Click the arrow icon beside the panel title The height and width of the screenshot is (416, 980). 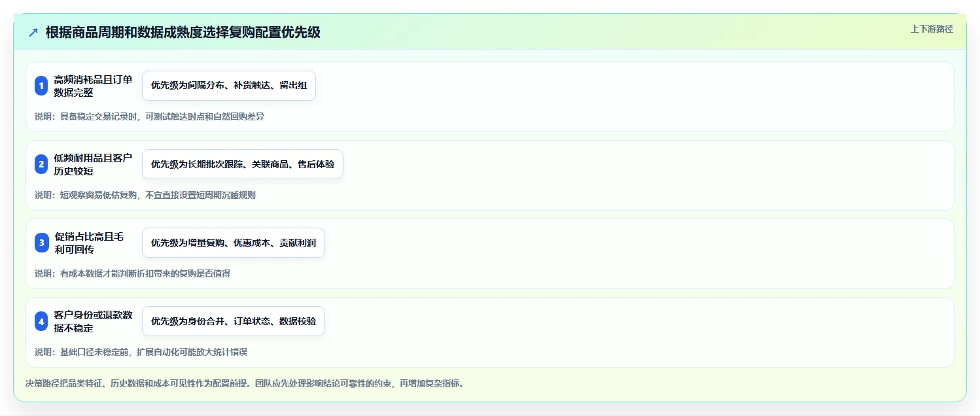pos(33,33)
